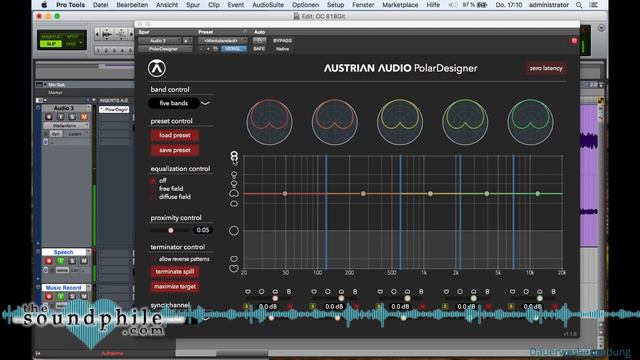
Task: Toggle input monitoring on Music Record track
Action: 60,296
